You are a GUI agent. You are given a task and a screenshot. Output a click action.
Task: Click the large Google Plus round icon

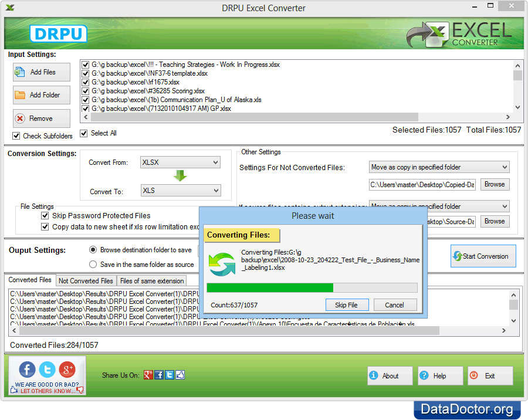pos(67,370)
